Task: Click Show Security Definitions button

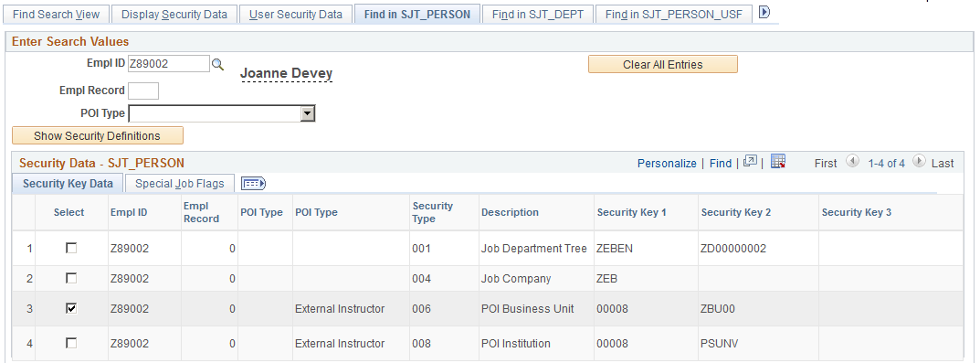Action: [97, 136]
